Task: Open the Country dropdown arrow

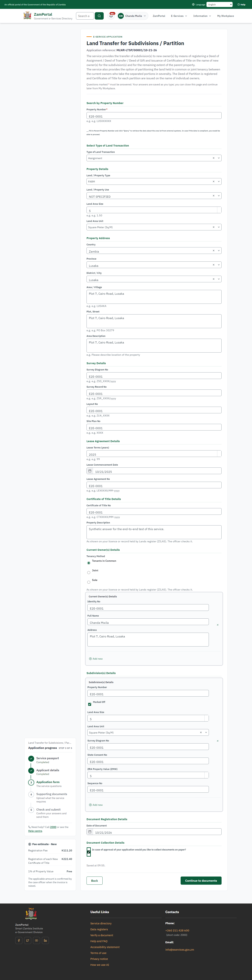Action: coord(219,250)
